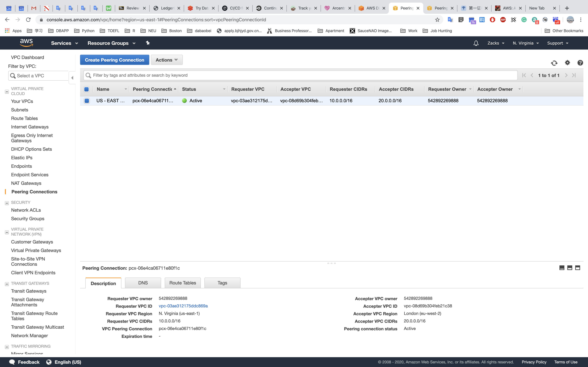Maximize details pane using rightmost layout icon

pos(577,268)
